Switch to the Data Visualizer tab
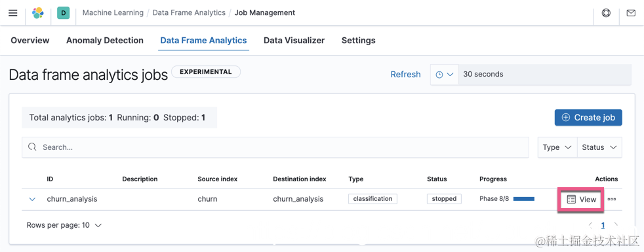The width and height of the screenshot is (644, 252). coord(294,40)
